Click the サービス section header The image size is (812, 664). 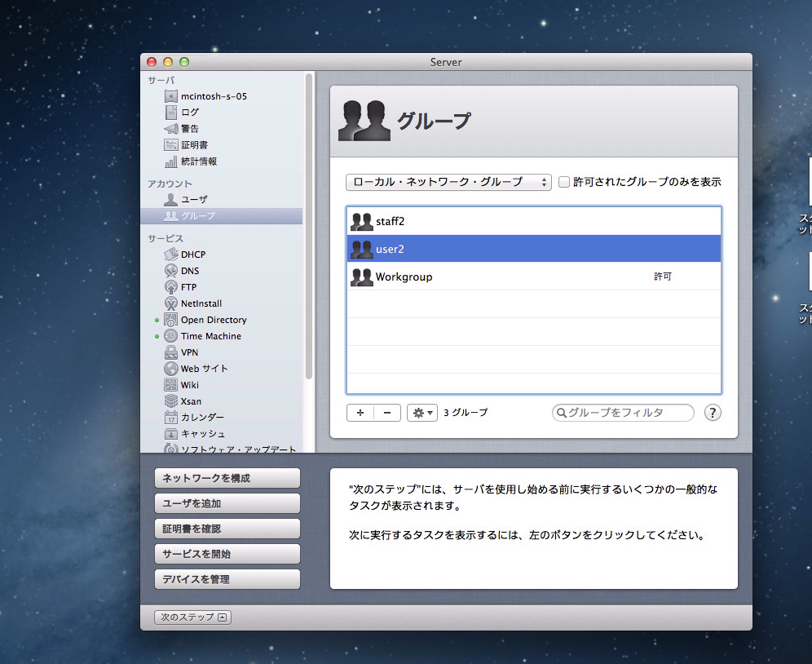165,238
